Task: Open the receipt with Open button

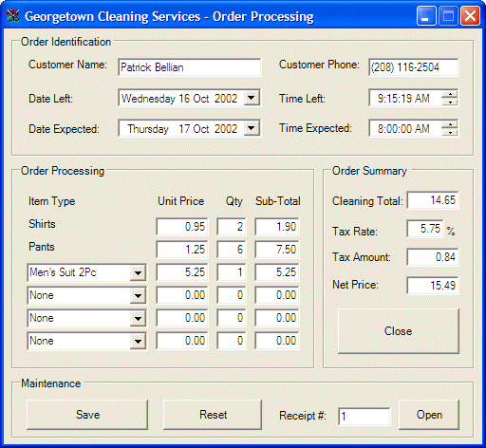Action: 429,415
